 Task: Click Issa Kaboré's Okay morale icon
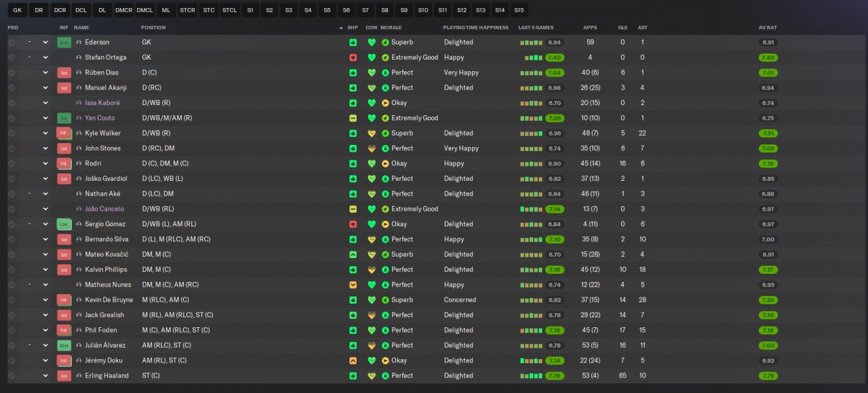point(385,103)
